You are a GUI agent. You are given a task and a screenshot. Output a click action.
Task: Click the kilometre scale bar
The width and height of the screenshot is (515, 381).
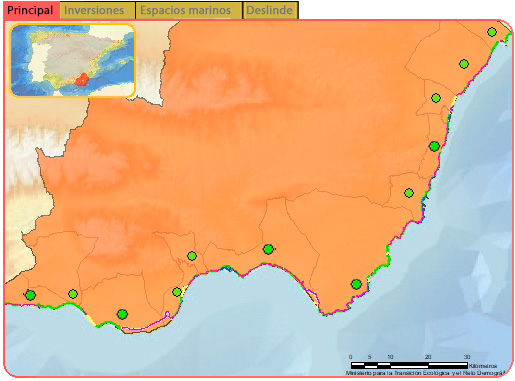[x=409, y=365]
